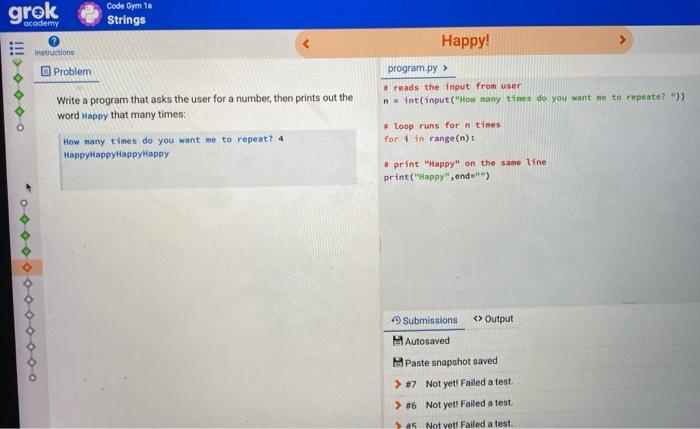Open the slide list hamburger icon
This screenshot has height=429, width=700.
pos(17,48)
